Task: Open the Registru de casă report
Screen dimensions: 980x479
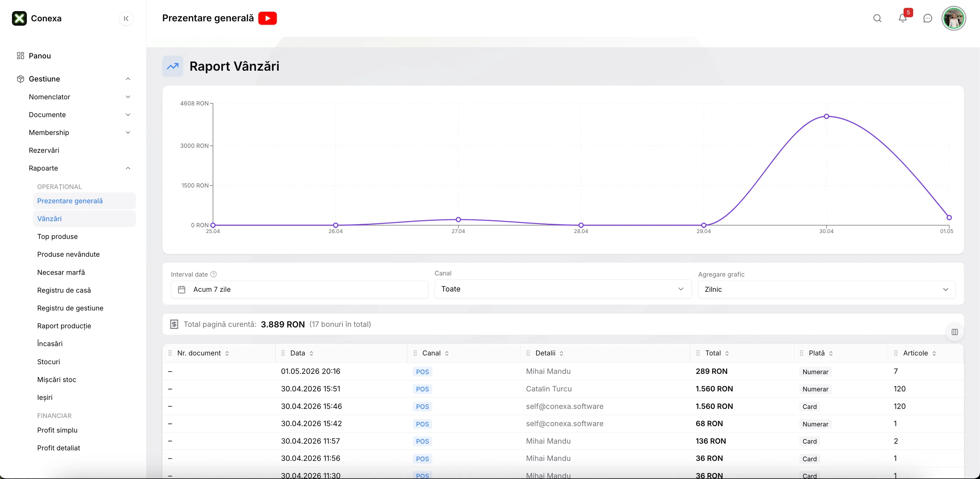Action: (x=64, y=290)
